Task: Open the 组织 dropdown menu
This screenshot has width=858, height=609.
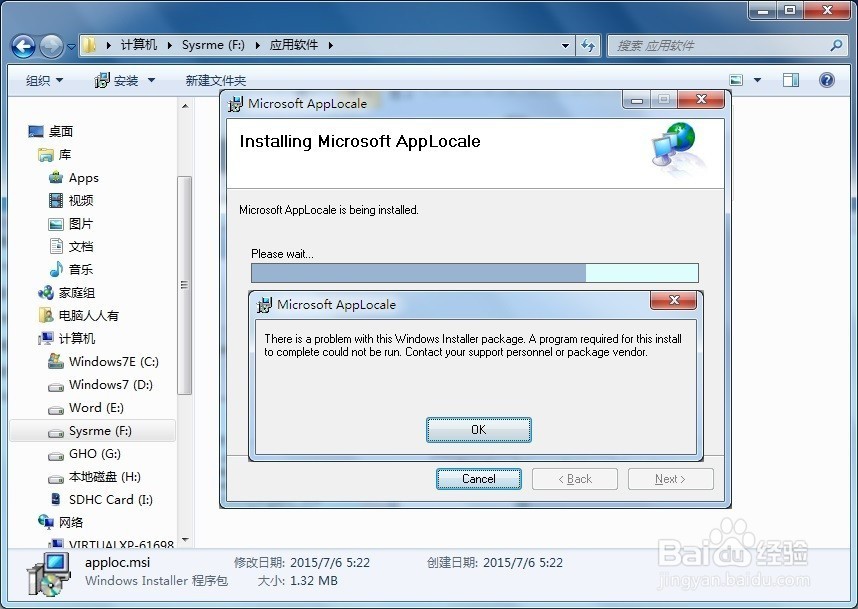Action: (44, 81)
